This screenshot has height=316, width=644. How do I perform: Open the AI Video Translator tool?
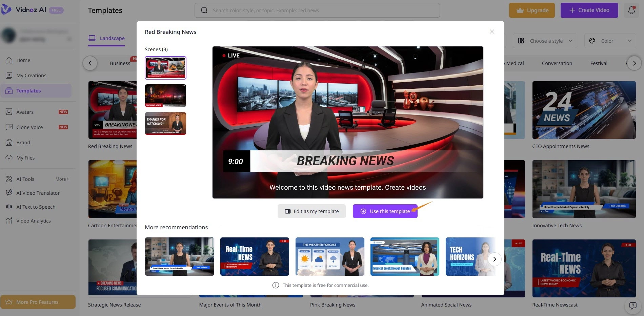[38, 193]
